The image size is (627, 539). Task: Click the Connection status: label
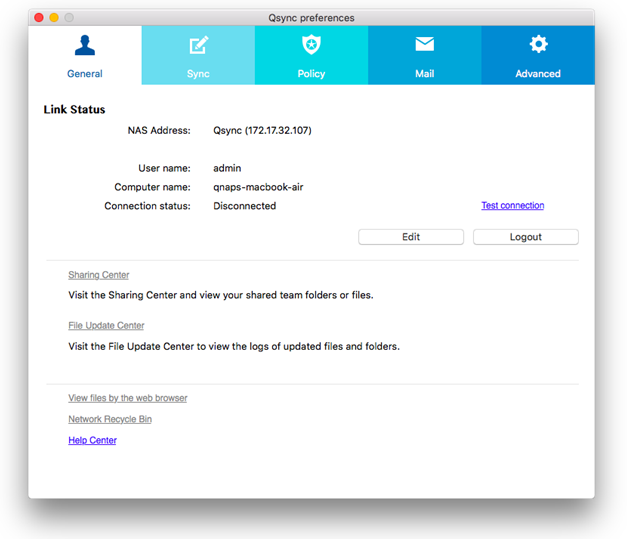(x=148, y=206)
